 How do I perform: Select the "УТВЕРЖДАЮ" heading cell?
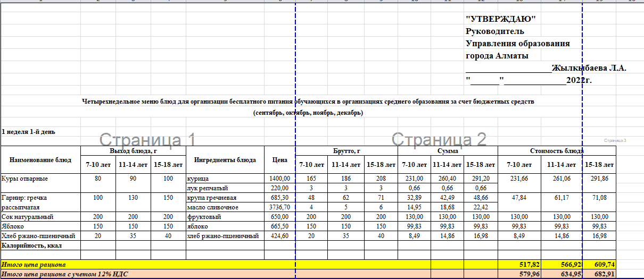tap(500, 20)
